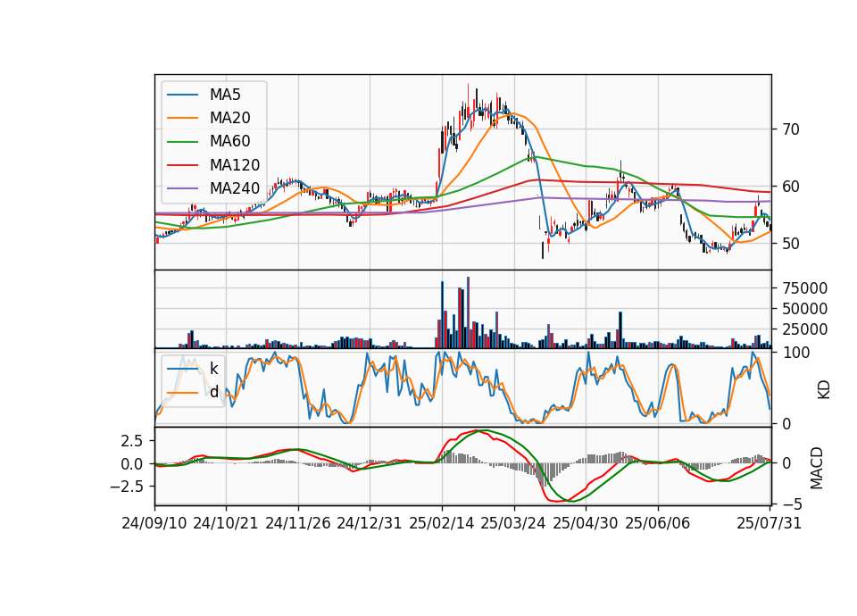This screenshot has width=857, height=616.
Task: Click the volume axis label 25000
Action: tap(805, 329)
